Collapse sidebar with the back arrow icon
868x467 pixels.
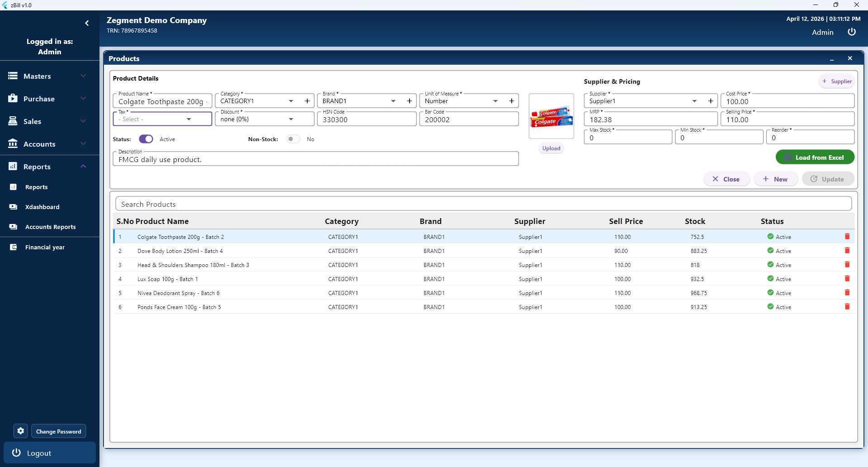coord(87,23)
